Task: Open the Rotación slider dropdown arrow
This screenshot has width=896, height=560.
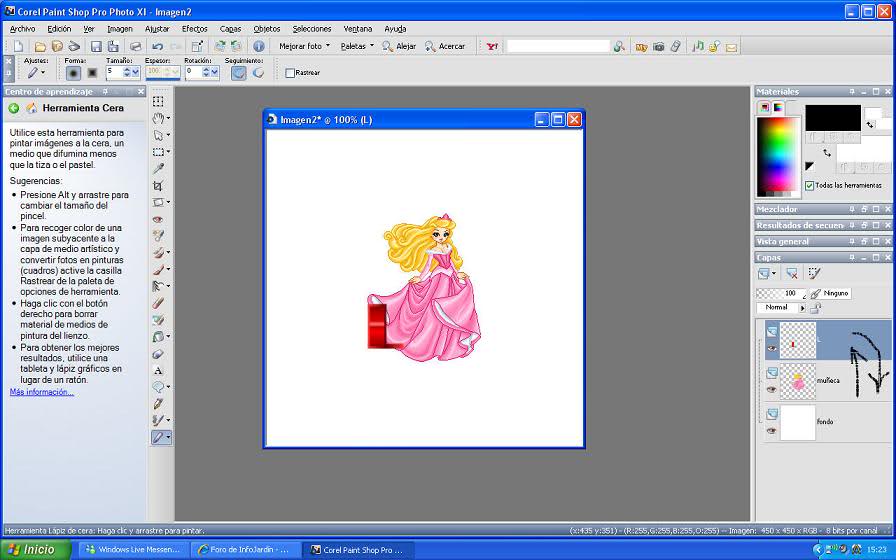Action: click(214, 72)
